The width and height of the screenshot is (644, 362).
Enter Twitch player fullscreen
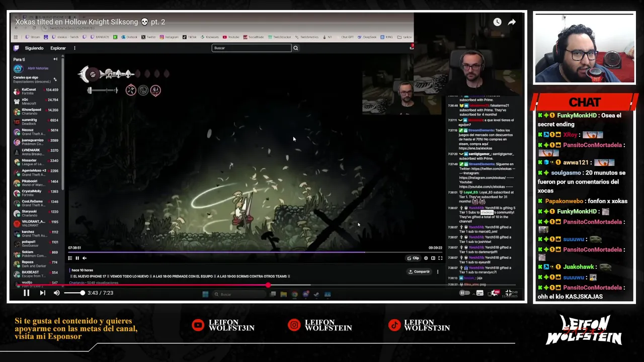440,258
